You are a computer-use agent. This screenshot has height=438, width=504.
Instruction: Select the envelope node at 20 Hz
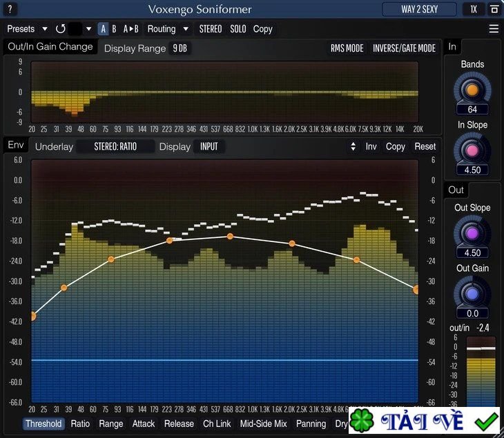pyautogui.click(x=32, y=317)
